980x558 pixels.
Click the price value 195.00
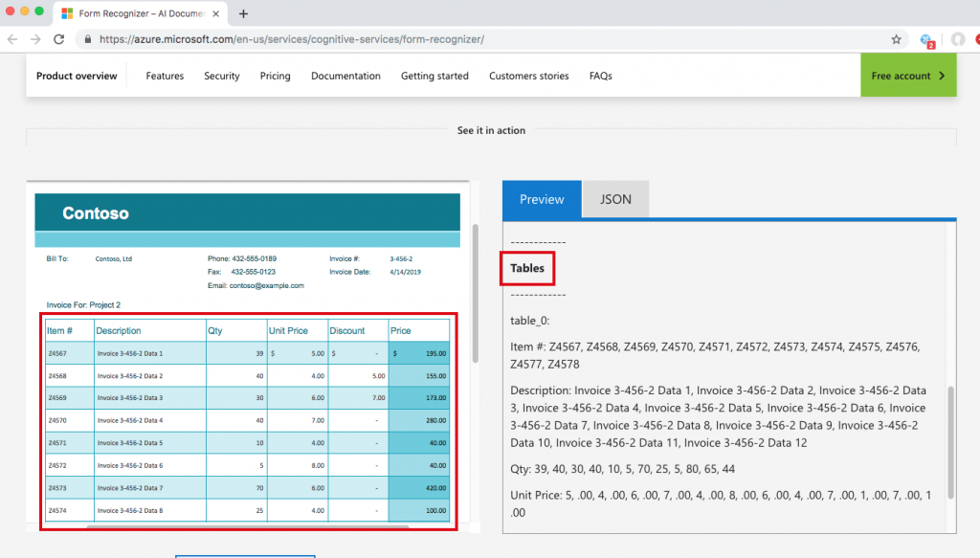click(435, 354)
